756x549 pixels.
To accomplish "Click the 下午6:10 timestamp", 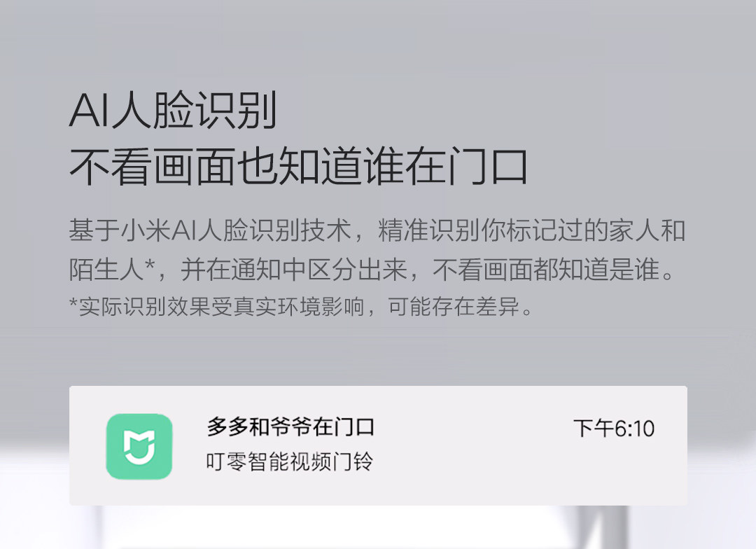I will pos(614,429).
